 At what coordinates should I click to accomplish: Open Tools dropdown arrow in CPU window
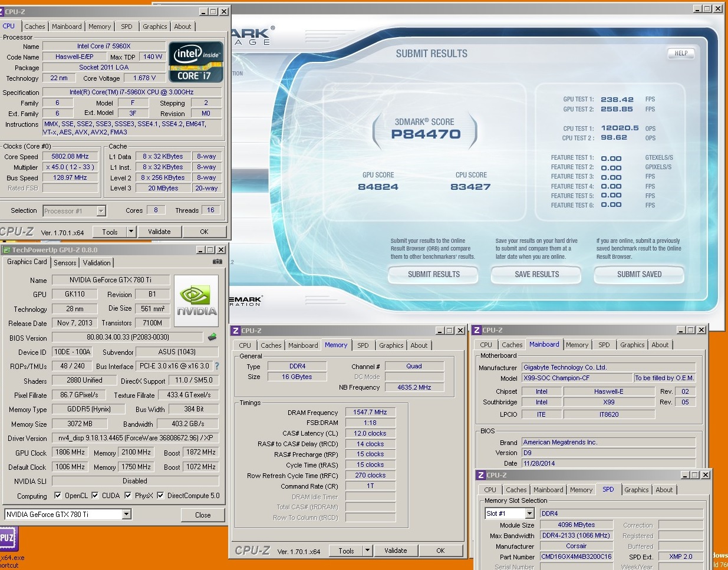(131, 232)
